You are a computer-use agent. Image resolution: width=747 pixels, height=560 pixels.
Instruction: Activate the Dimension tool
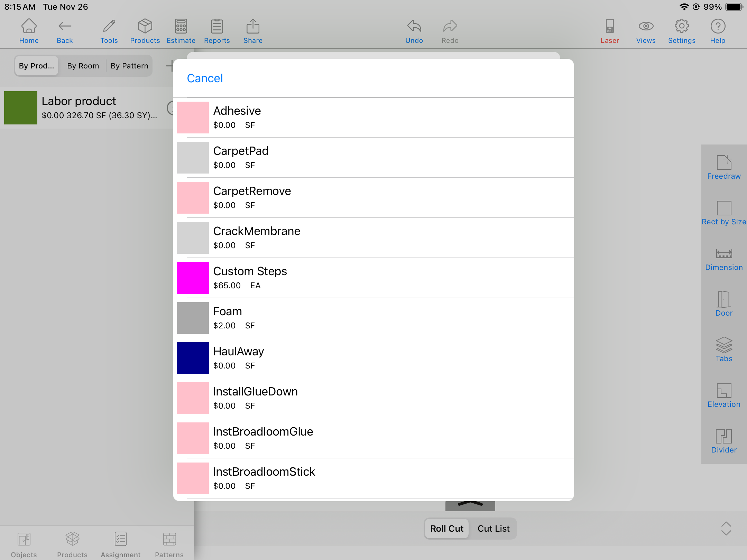point(723,259)
